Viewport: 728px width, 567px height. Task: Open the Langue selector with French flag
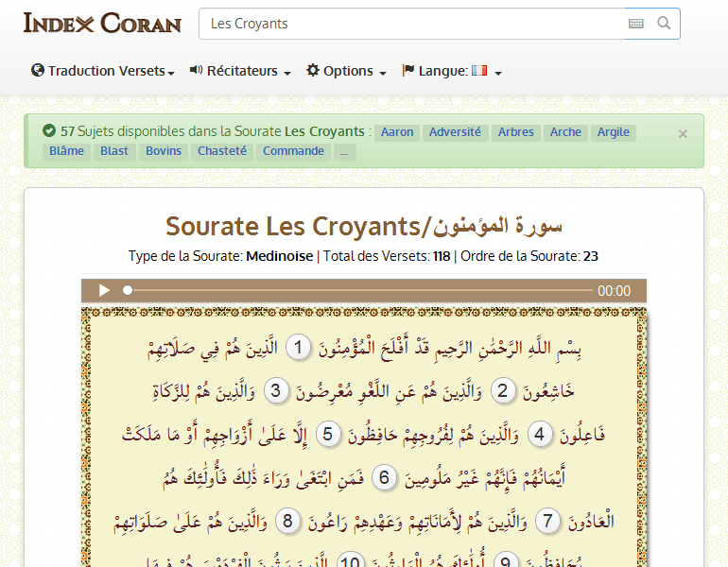452,71
